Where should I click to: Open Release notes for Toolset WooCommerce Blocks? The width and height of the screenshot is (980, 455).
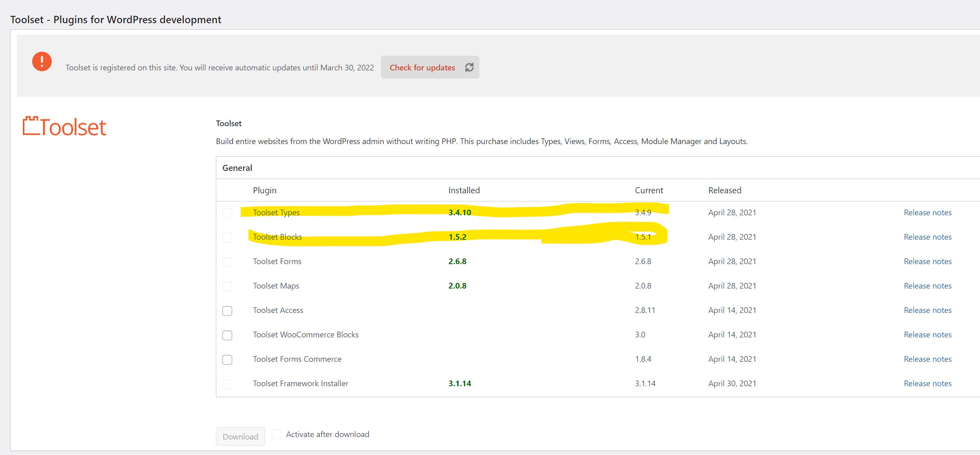pyautogui.click(x=927, y=335)
